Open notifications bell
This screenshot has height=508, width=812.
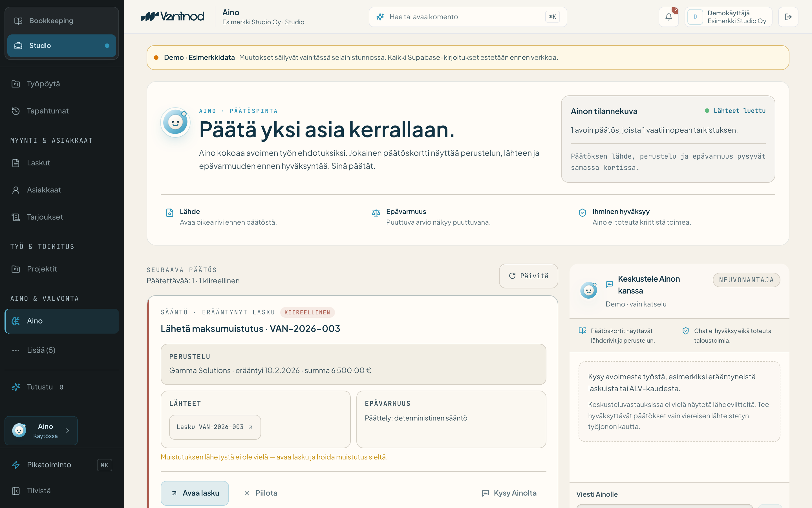tap(668, 17)
